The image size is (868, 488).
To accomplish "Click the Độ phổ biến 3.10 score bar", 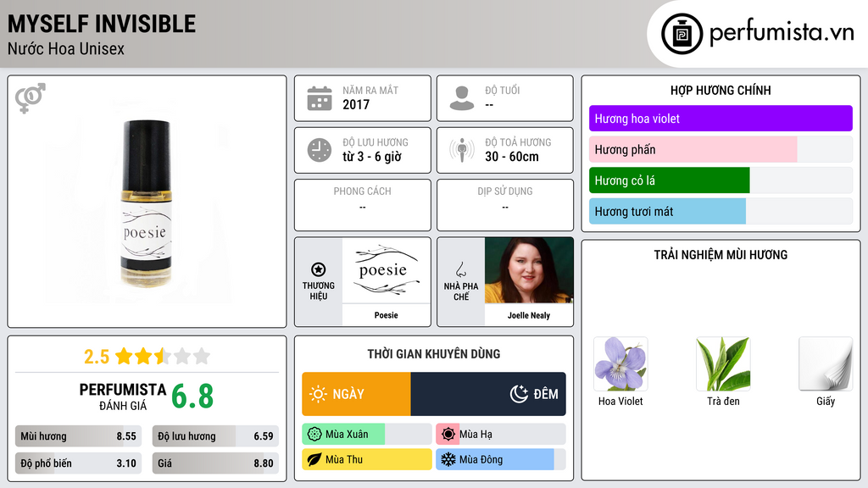I will pyautogui.click(x=78, y=463).
